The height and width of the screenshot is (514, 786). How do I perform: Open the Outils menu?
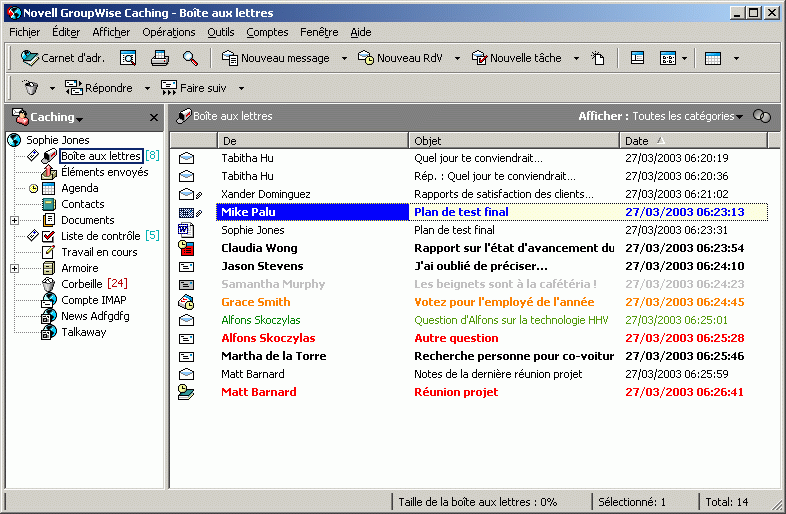pos(221,33)
